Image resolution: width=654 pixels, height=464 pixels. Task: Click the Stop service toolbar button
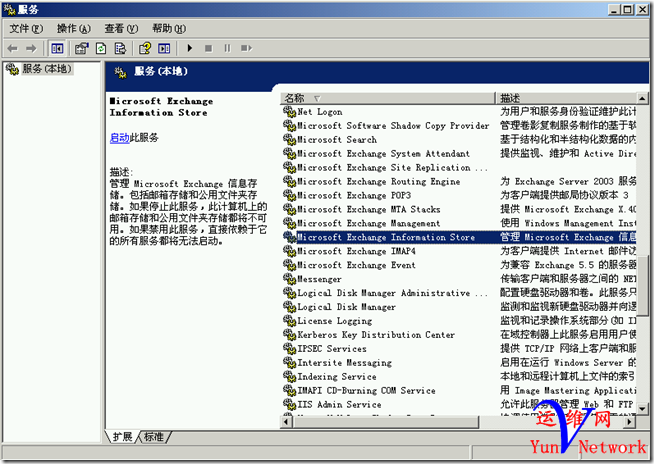pos(209,48)
